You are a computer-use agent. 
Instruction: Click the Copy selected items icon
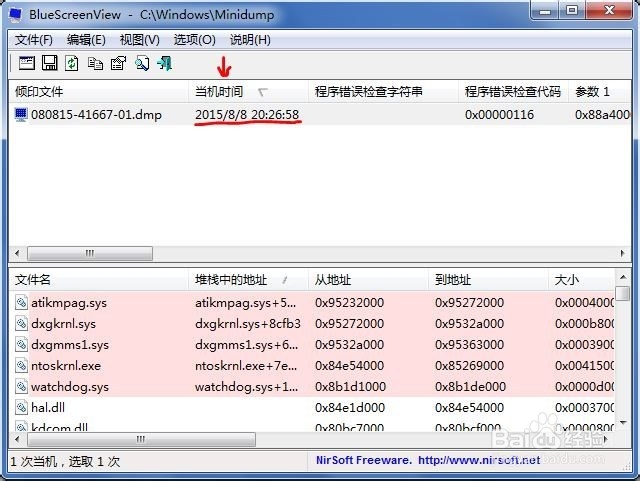click(x=96, y=63)
